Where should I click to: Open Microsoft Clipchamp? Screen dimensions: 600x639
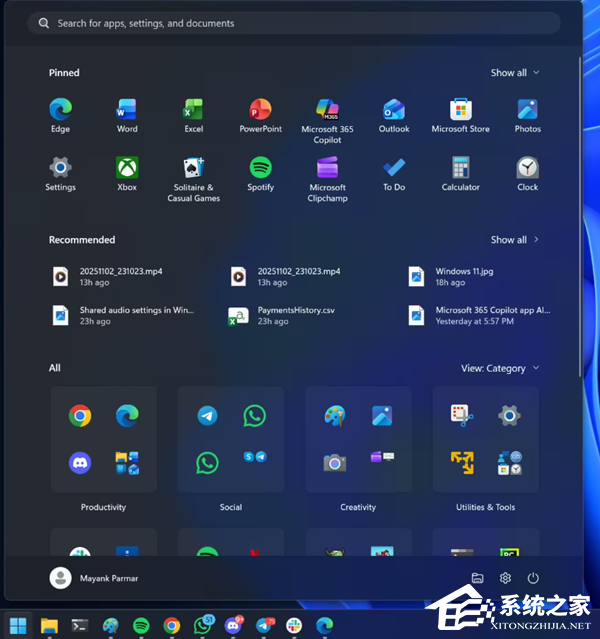[x=327, y=179]
